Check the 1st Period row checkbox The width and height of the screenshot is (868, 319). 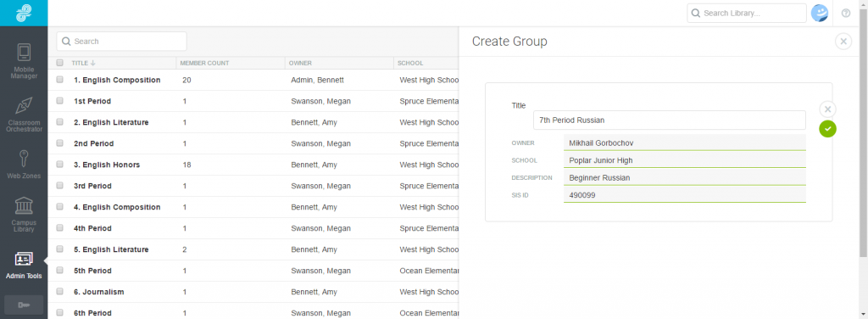(60, 101)
